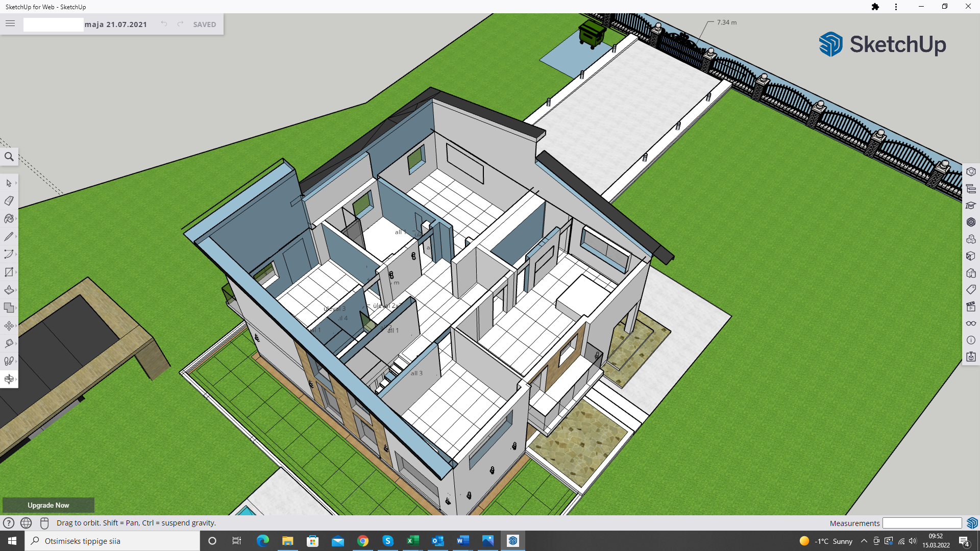Image resolution: width=980 pixels, height=551 pixels.
Task: Open the Instructor graduation cap panel
Action: [971, 206]
